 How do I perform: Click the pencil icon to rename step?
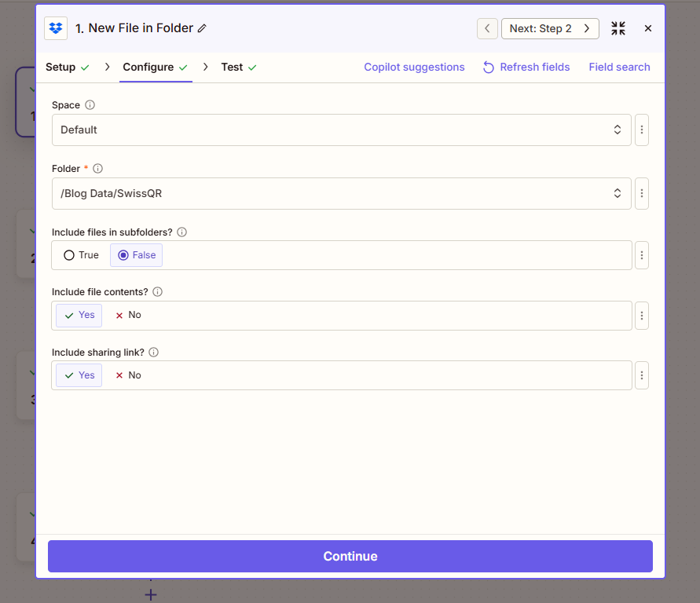pos(202,28)
